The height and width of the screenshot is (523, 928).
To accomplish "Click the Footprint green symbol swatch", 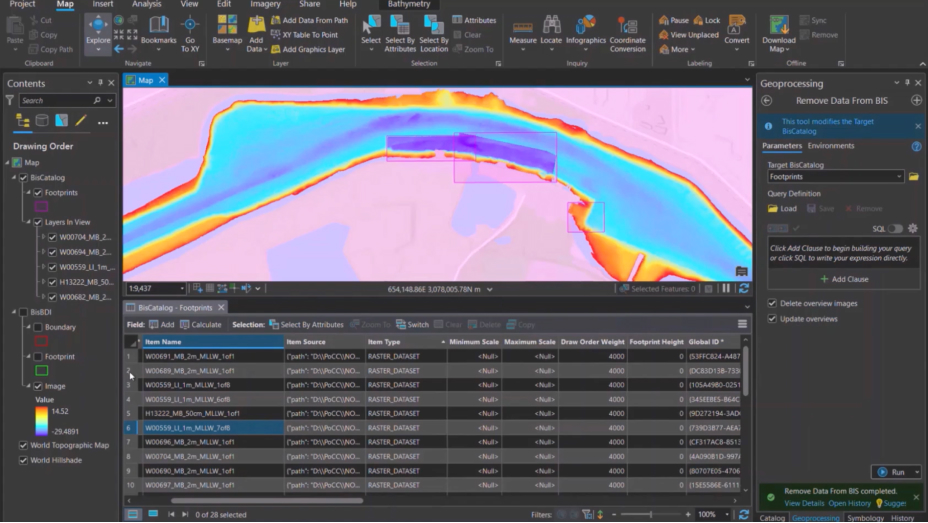I will [41, 371].
